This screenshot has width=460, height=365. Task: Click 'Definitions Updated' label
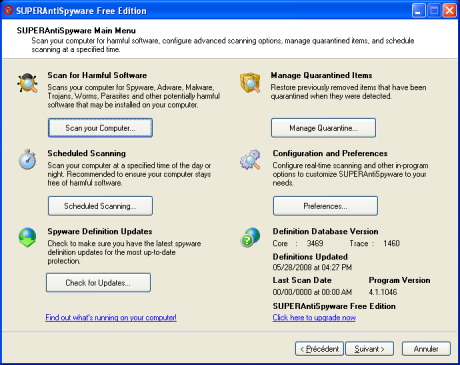(310, 257)
